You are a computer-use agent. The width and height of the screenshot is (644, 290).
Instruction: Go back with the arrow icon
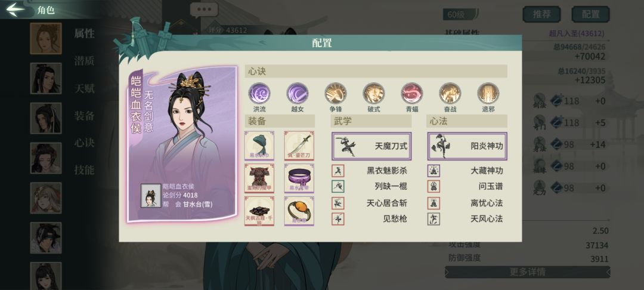point(16,10)
